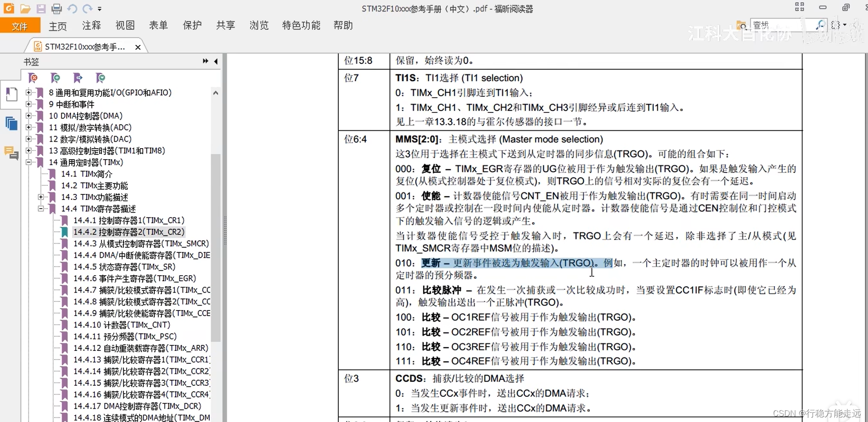Open the search settings gear dropdown
This screenshot has height=422, width=868.
[x=838, y=25]
